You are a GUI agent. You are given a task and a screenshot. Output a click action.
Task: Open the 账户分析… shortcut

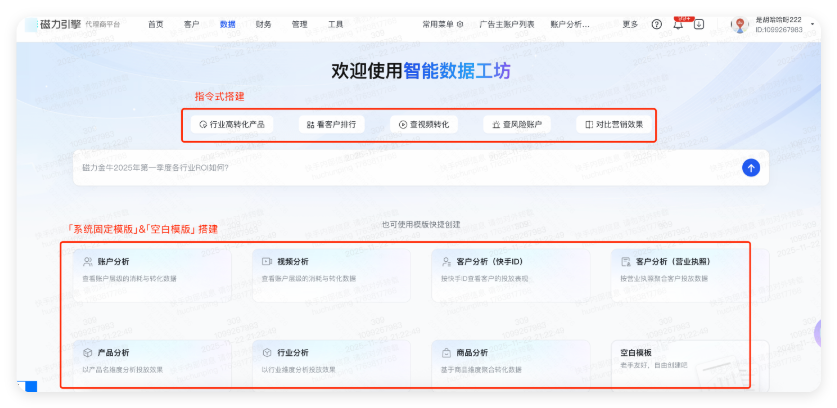click(x=570, y=24)
